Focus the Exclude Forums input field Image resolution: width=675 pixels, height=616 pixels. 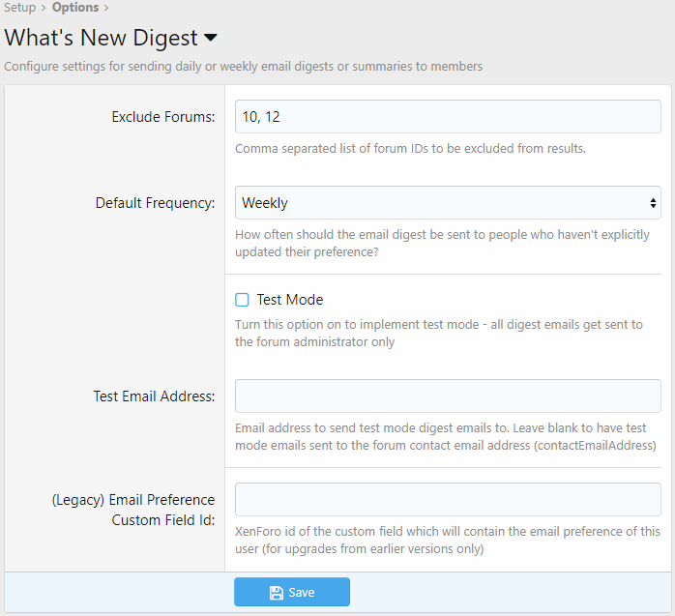click(x=448, y=117)
